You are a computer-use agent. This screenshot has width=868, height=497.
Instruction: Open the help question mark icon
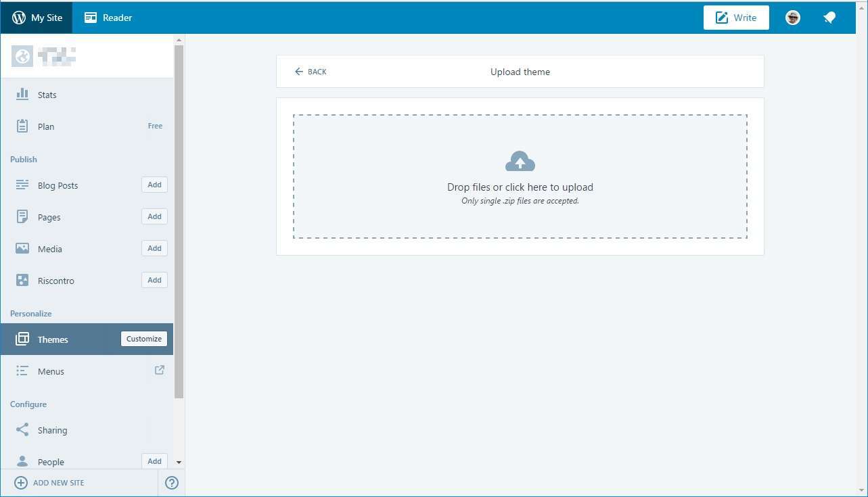(172, 483)
